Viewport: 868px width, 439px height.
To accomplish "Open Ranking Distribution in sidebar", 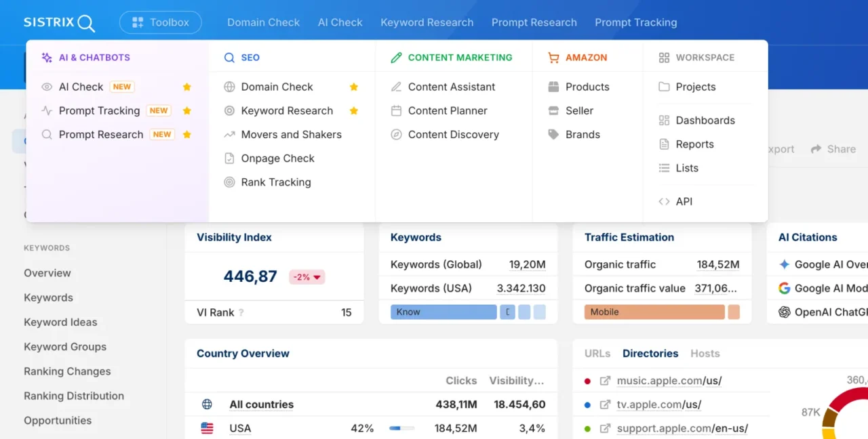I will coord(74,396).
